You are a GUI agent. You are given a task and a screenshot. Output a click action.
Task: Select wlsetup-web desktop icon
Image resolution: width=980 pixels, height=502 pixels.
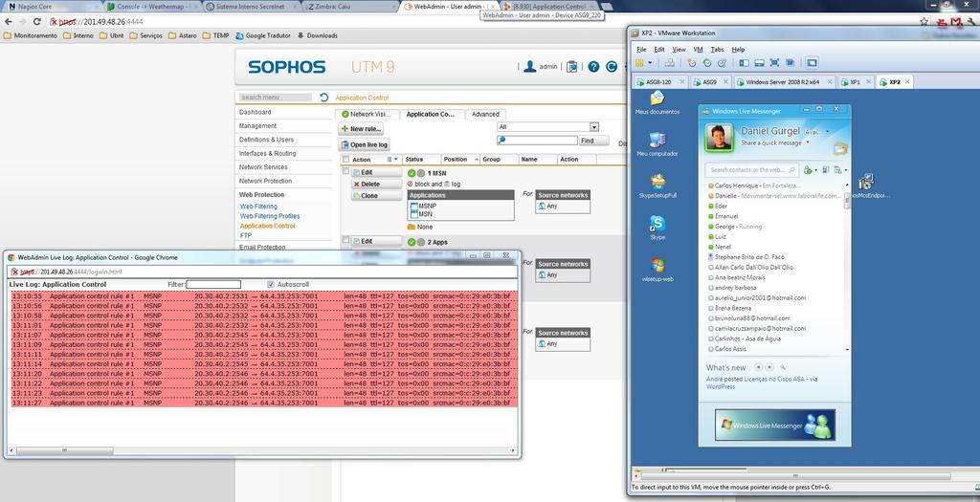[x=657, y=270]
